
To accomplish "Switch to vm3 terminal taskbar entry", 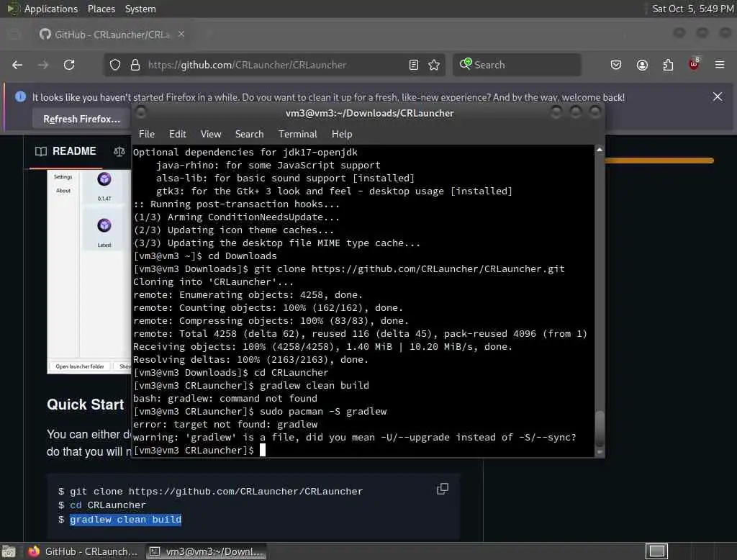I will coord(207,551).
